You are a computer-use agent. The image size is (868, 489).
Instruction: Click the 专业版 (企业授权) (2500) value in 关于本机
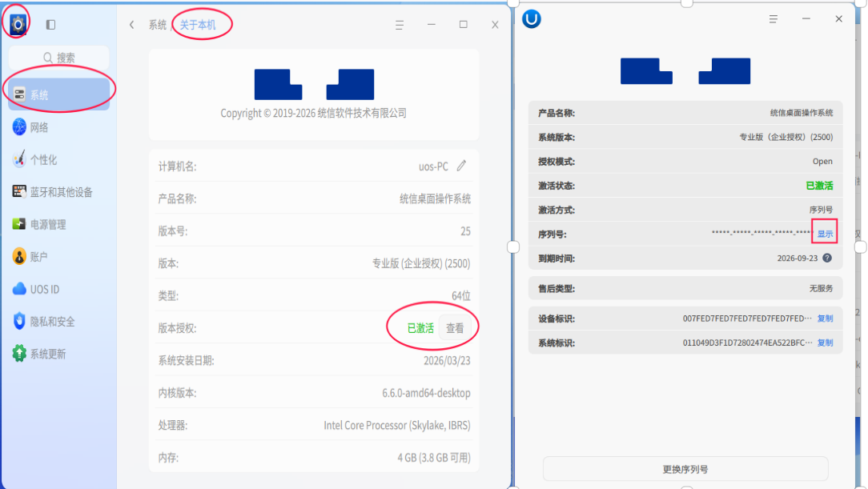(x=421, y=263)
